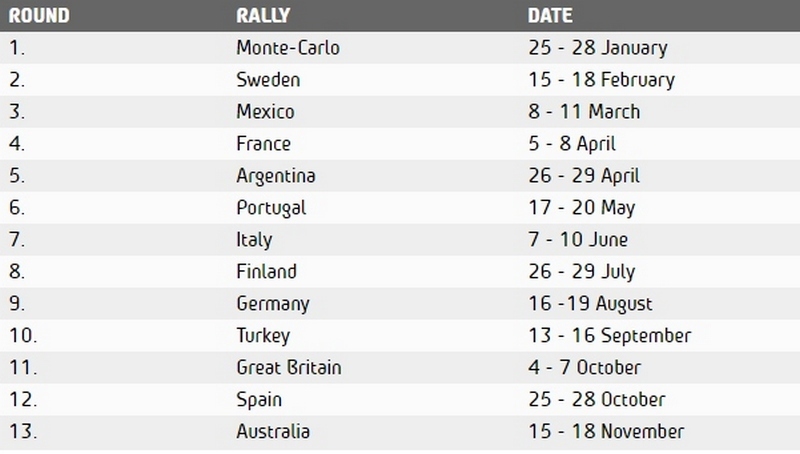The width and height of the screenshot is (800, 454).
Task: Select the Mexico rally cell
Action: 265,112
